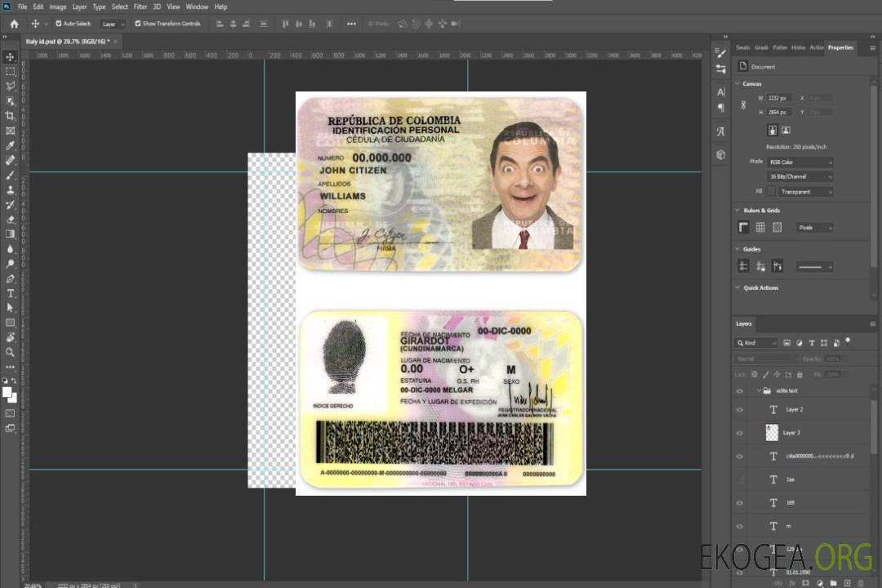882x588 pixels.
Task: Open the more alignment options ellipsis
Action: click(x=351, y=24)
